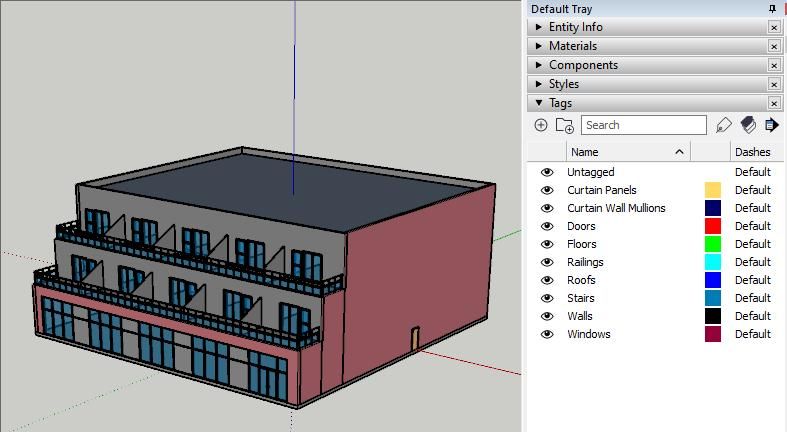Close the Styles panel

[774, 85]
